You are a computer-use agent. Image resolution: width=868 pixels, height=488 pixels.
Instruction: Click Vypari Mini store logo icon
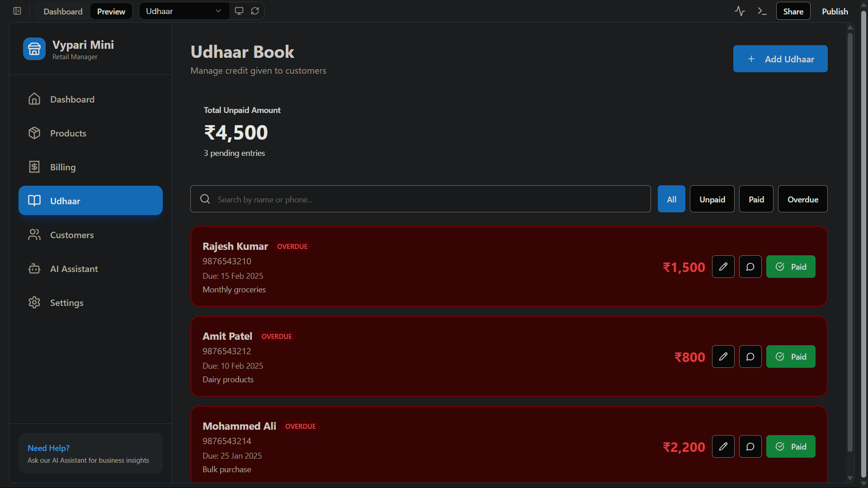coord(34,49)
